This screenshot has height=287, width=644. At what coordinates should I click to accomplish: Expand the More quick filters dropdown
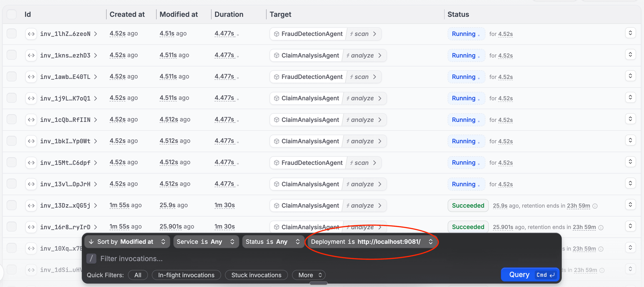tap(309, 275)
